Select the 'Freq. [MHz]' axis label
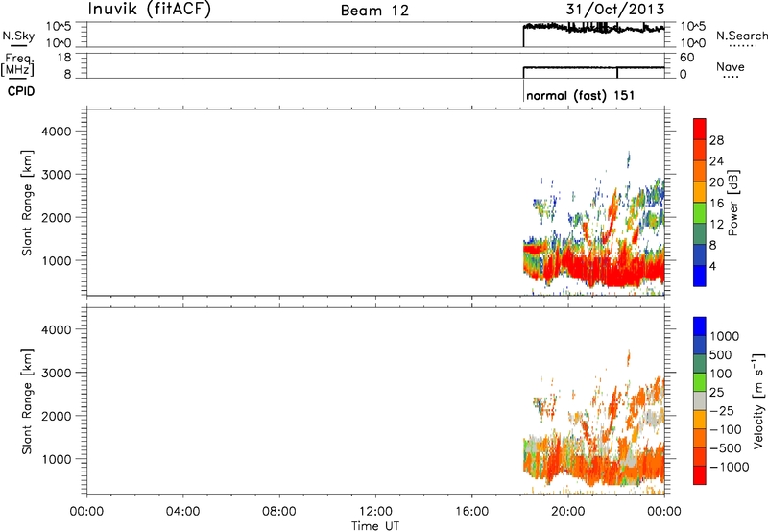Image resolution: width=768 pixels, height=532 pixels. (x=17, y=64)
